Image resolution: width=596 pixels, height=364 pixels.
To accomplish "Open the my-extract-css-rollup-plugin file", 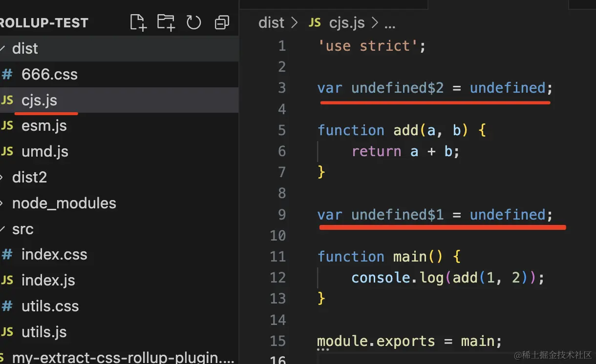I will point(119,356).
